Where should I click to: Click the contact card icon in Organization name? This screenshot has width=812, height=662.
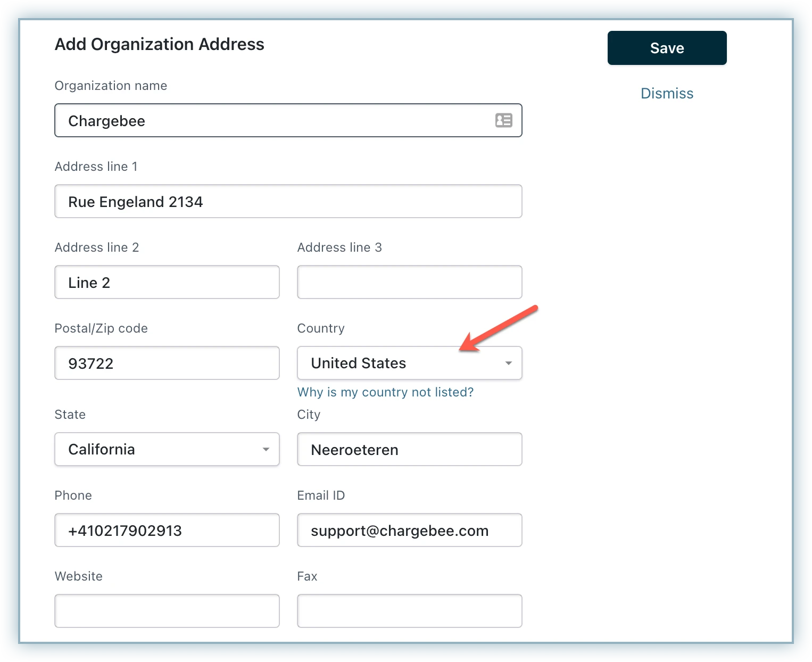tap(503, 120)
